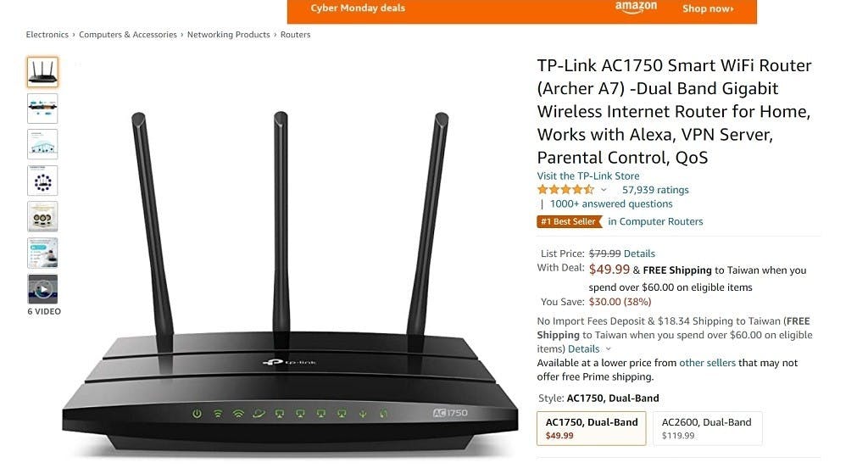Select AC1750, Dual-Band style option
Screen dimensions: 868x468
(591, 428)
